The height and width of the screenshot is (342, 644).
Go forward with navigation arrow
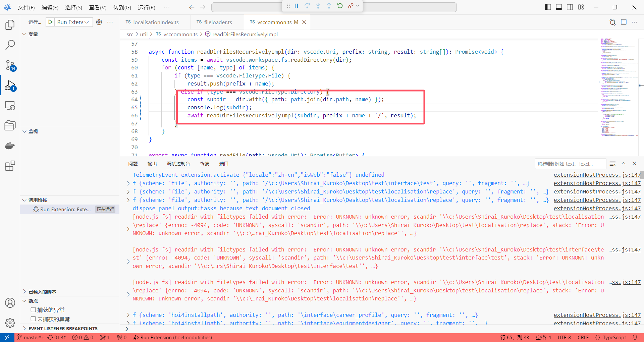[x=203, y=7]
